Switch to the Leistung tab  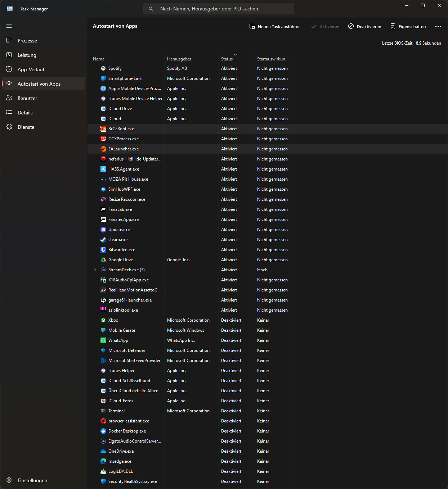pyautogui.click(x=44, y=55)
